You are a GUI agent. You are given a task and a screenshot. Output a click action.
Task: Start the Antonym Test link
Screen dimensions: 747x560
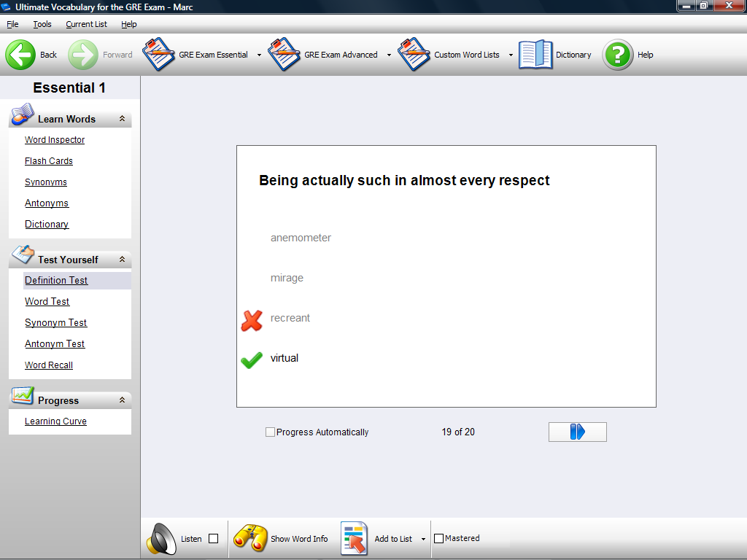pyautogui.click(x=55, y=343)
